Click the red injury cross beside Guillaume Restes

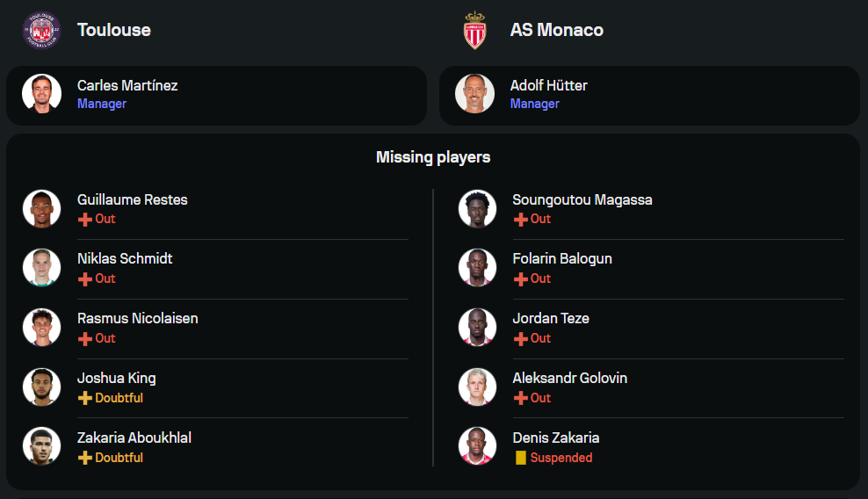[85, 220]
